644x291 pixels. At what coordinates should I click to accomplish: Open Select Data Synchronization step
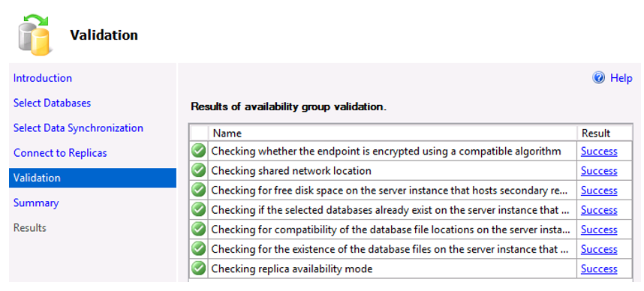coord(79,128)
